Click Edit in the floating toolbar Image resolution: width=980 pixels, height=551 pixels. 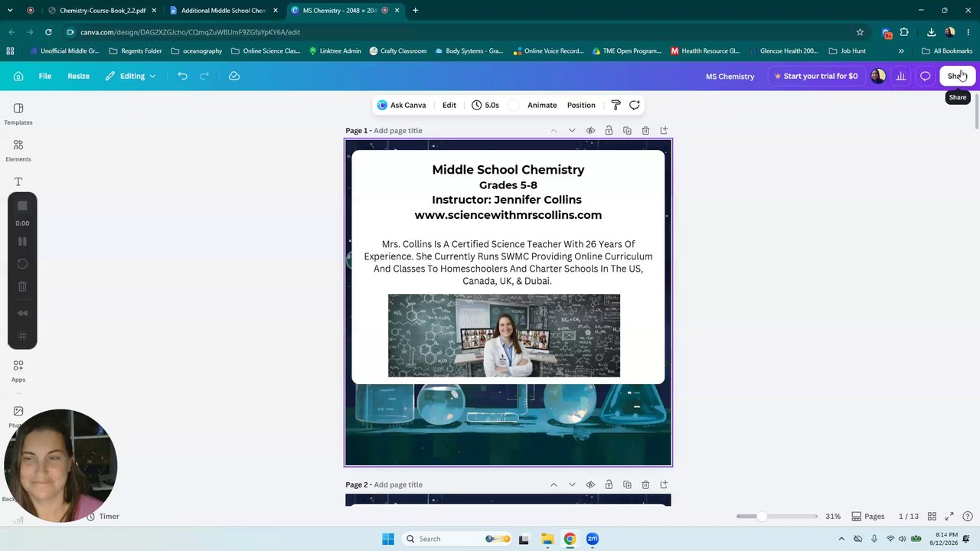(449, 105)
